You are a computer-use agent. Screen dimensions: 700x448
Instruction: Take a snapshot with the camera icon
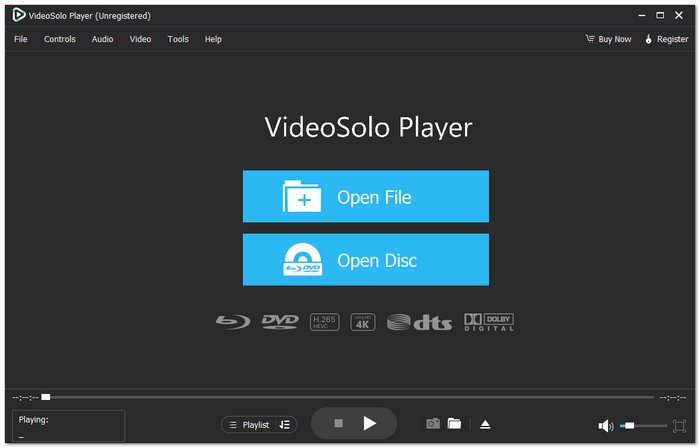tap(433, 423)
